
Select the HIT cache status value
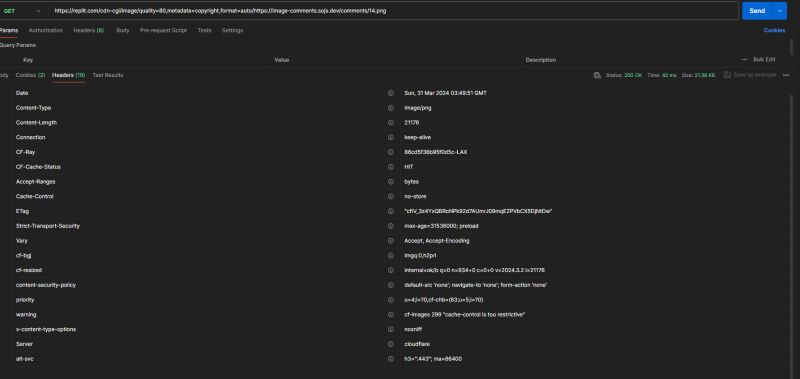[408, 167]
